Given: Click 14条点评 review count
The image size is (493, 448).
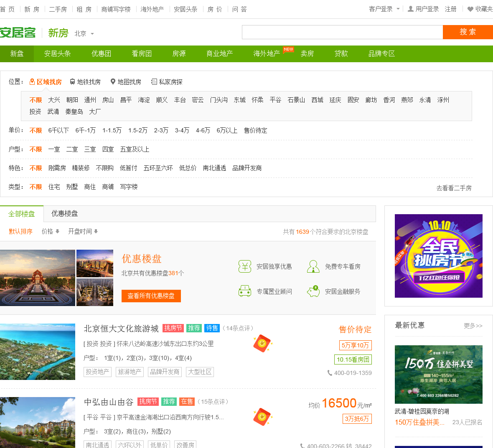Looking at the screenshot, I should coord(238,328).
